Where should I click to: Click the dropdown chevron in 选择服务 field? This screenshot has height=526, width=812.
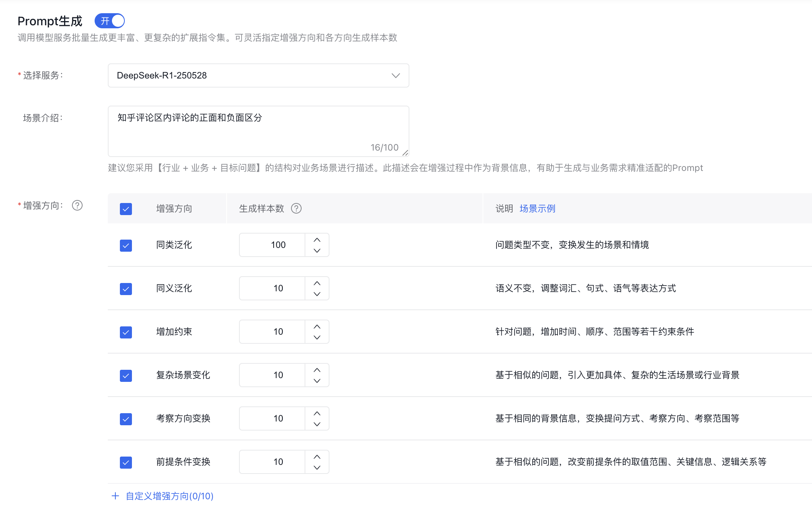point(395,75)
